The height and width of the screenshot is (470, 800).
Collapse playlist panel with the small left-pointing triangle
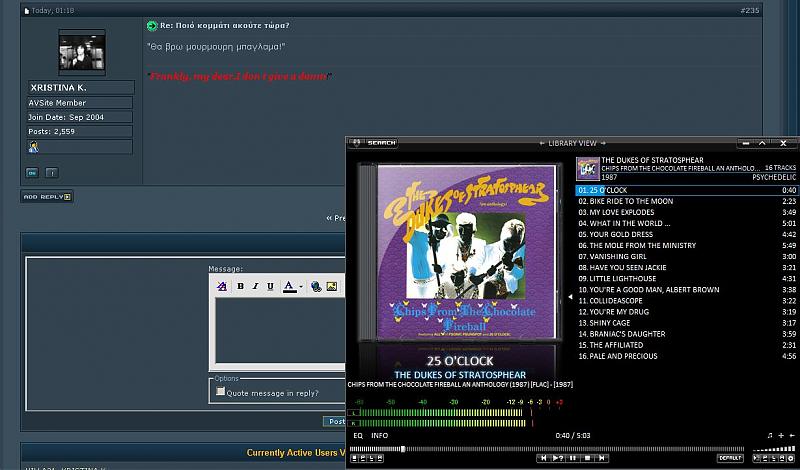click(570, 296)
